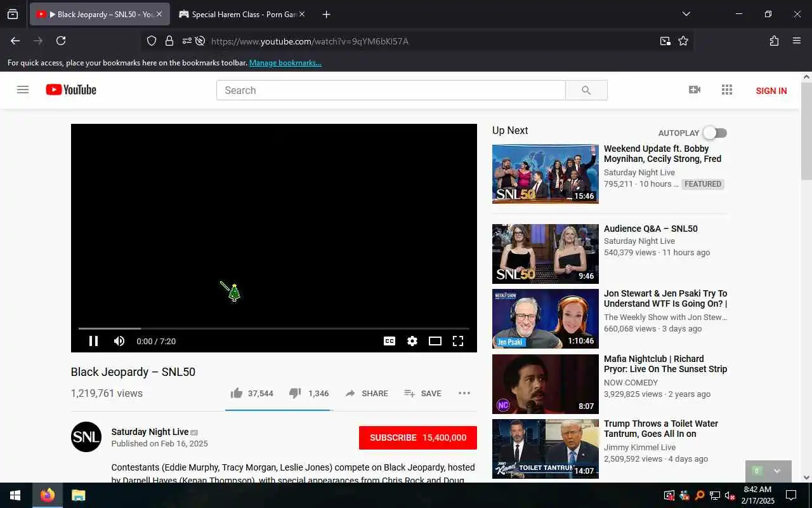Image resolution: width=812 pixels, height=508 pixels.
Task: Open Saturday Night Live channel name
Action: [x=150, y=432]
